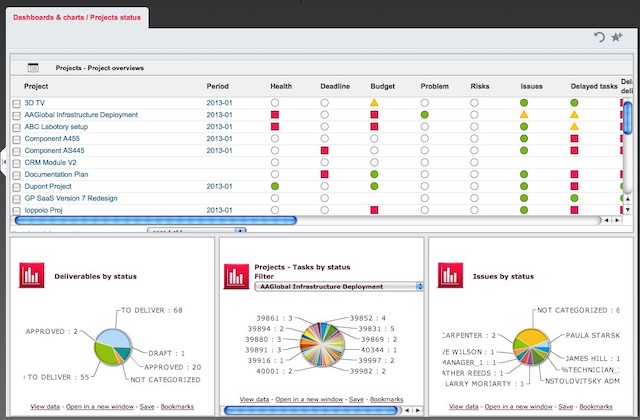Add dashboard to favorites with star icon
Viewport: 640px width, 420px height.
click(617, 37)
